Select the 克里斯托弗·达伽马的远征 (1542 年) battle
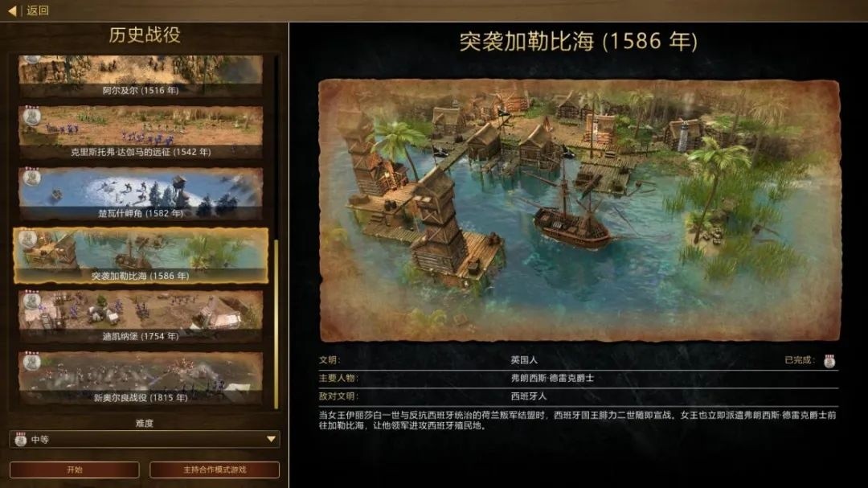 [x=141, y=133]
